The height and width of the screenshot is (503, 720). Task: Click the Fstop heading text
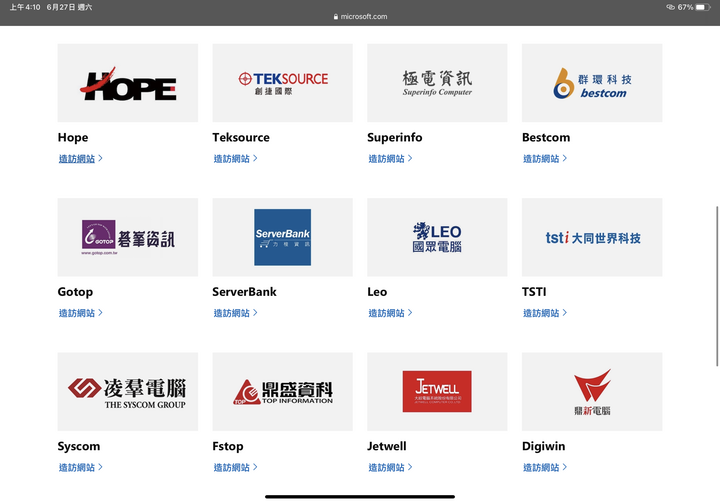coord(228,446)
